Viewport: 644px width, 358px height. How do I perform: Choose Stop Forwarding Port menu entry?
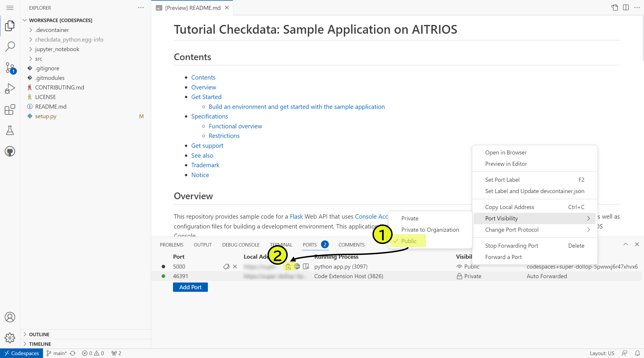[535, 246]
